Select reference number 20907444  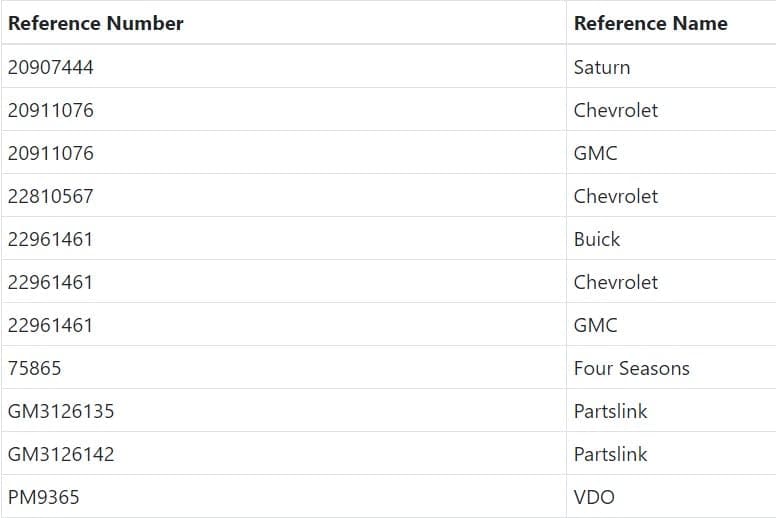pos(51,67)
